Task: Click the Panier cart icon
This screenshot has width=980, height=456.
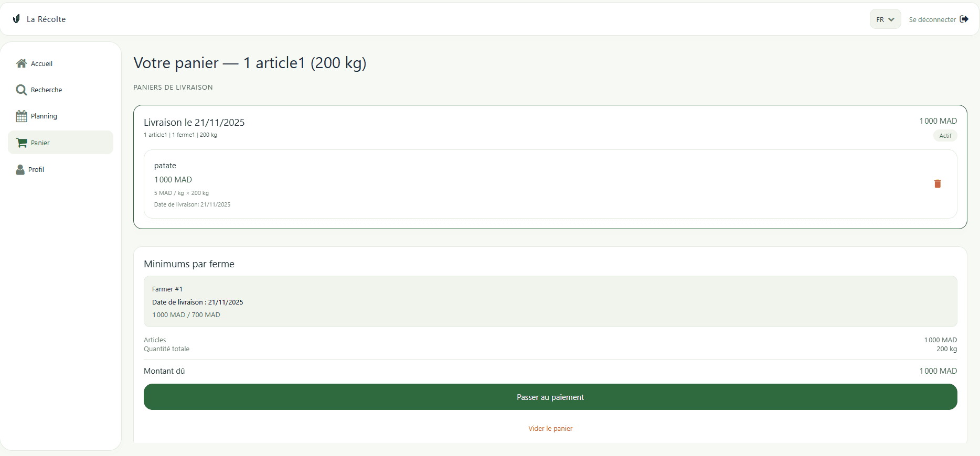Action: pos(22,143)
